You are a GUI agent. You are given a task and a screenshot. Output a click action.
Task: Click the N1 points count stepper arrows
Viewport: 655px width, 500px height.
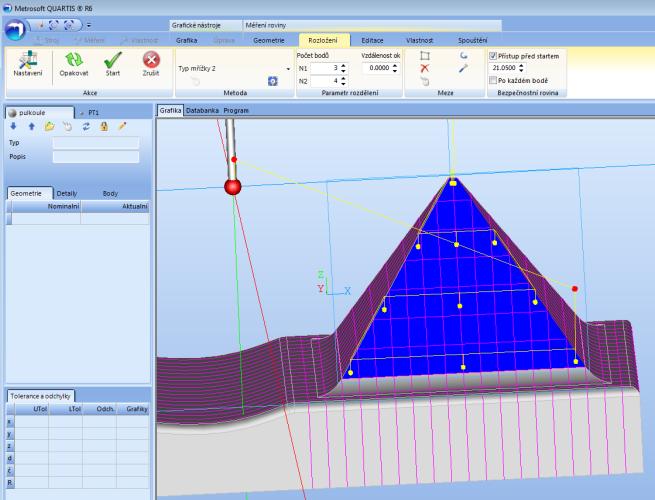[343, 68]
